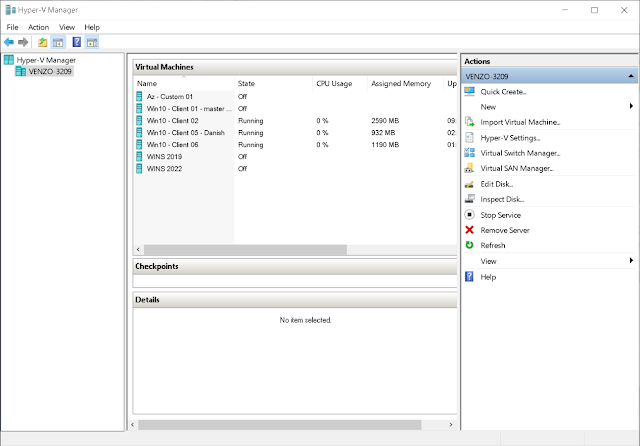640x446 pixels.
Task: Expand the View submenu arrow in Actions
Action: coord(631,261)
